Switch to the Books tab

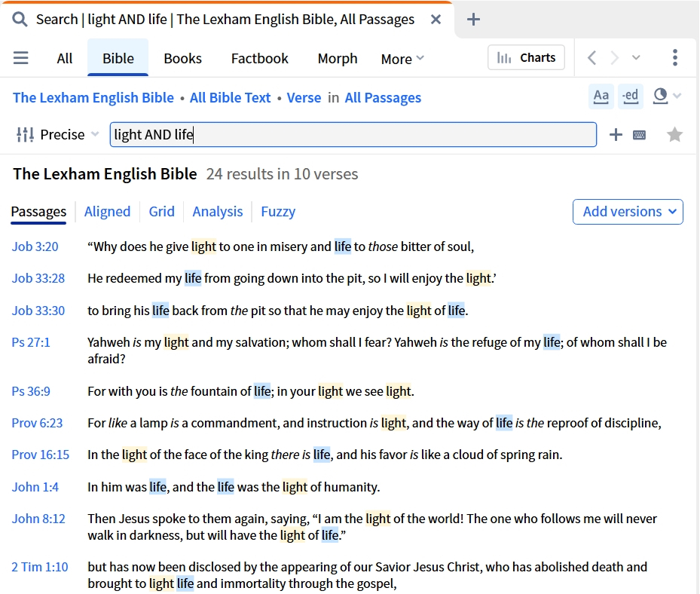182,59
